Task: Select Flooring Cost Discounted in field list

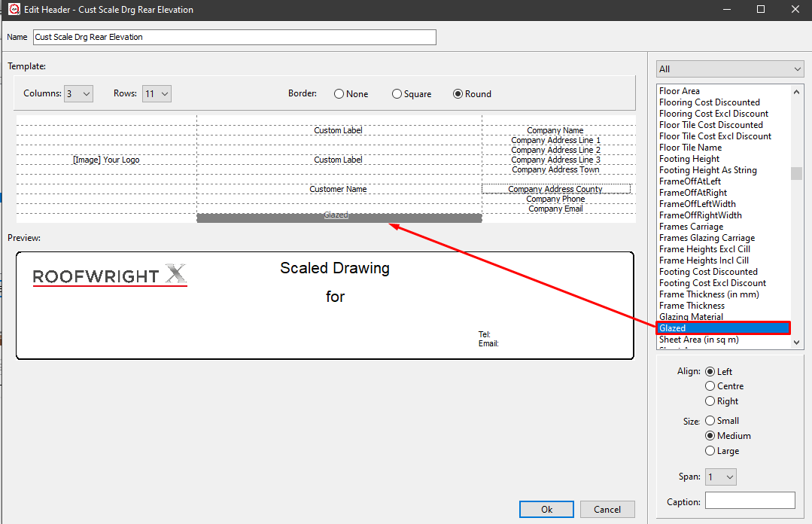Action: click(x=710, y=102)
